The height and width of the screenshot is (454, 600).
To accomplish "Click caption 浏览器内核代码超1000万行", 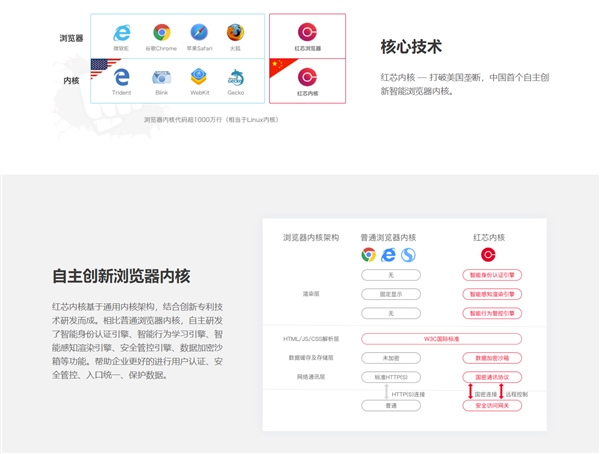I will (x=211, y=120).
